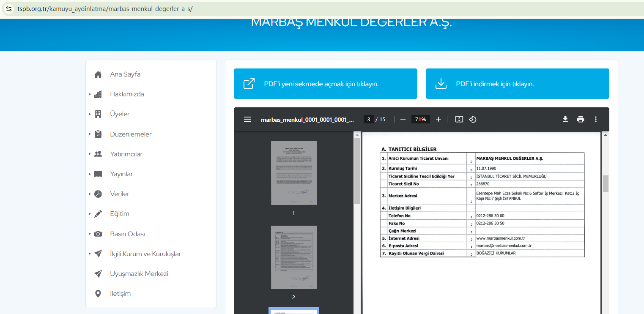This screenshot has height=314, width=644.
Task: Click the Yatırımcılar people icon
Action: click(x=98, y=154)
